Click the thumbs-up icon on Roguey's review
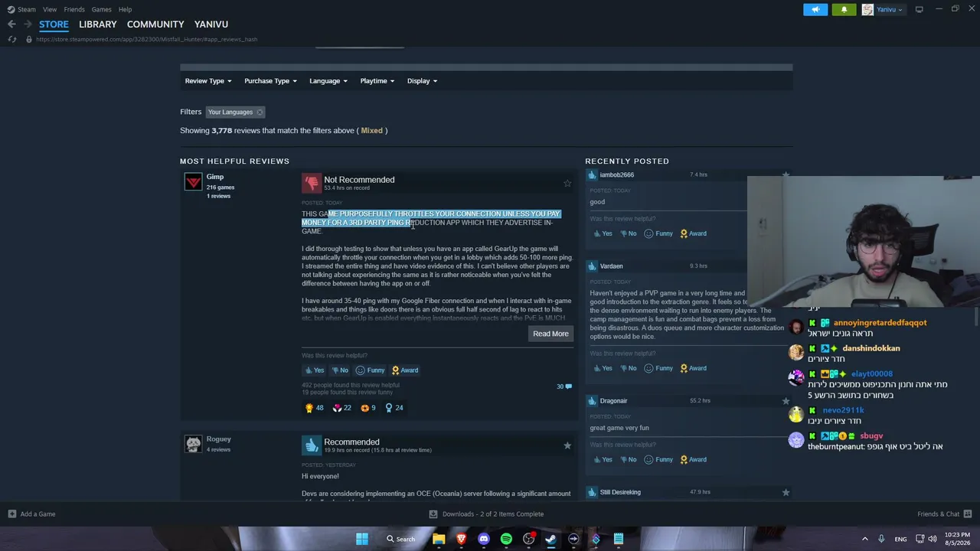 point(311,445)
